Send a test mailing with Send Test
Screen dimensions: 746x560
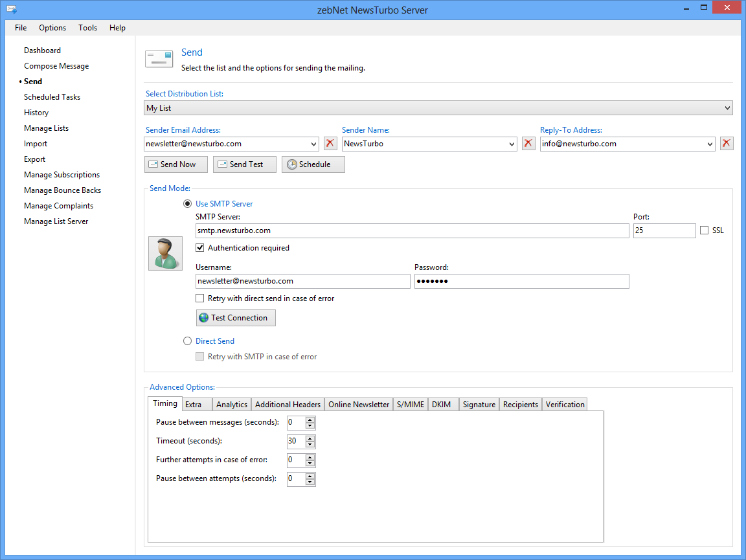pos(244,164)
